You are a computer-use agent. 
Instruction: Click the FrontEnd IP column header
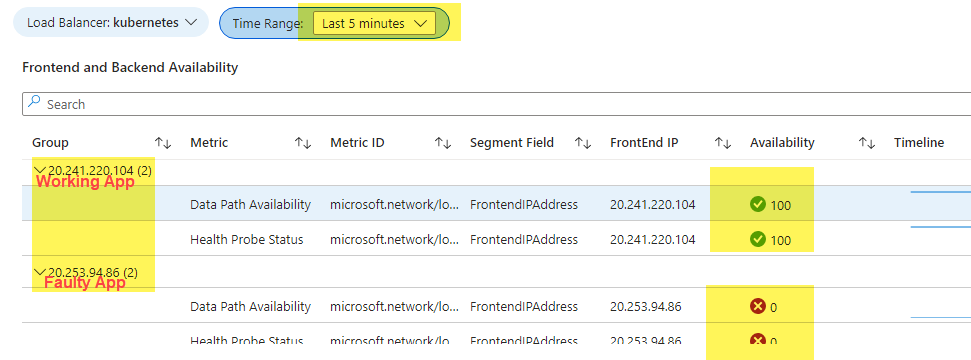click(x=644, y=143)
